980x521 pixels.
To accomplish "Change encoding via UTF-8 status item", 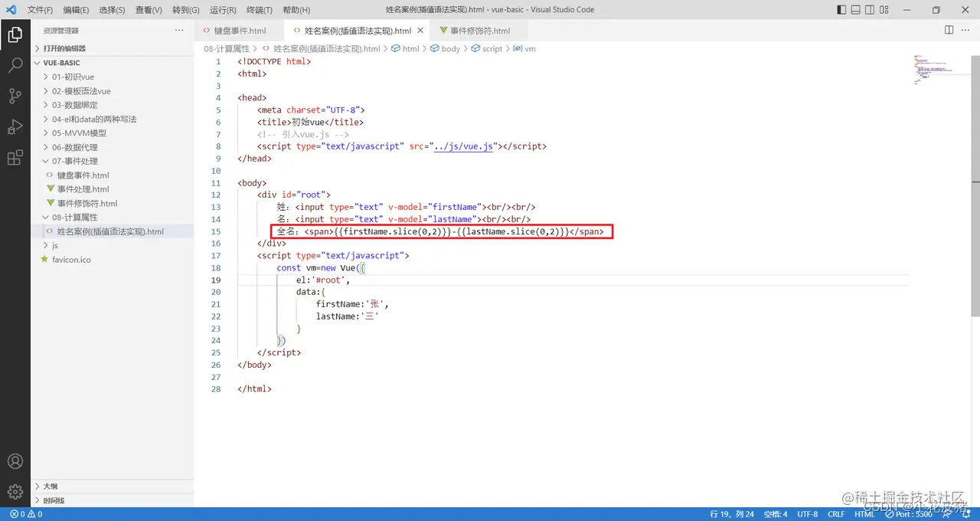I will coord(808,514).
